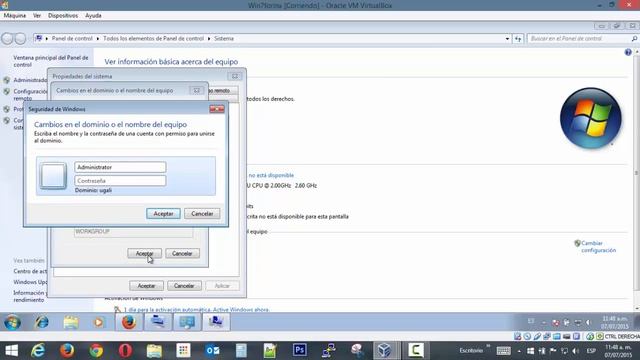Expand arrow after 'Todos los elementos' breadcrumb
640x360 pixels.
pos(209,38)
